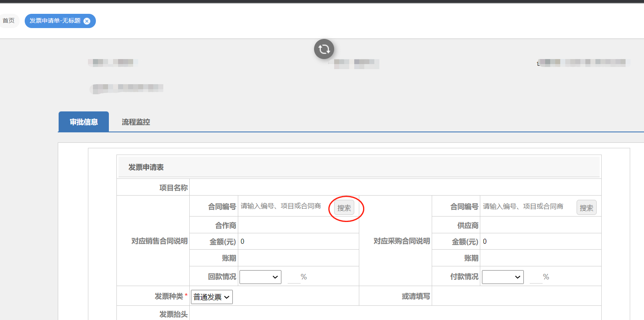Open the 审批信息 tab
Screen dimensions: 644x320
point(84,122)
